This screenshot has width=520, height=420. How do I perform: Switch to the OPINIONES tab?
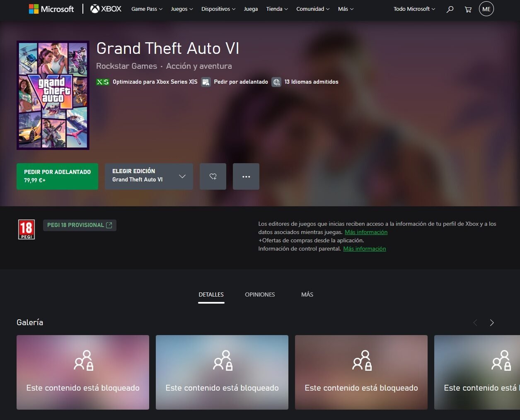tap(260, 295)
